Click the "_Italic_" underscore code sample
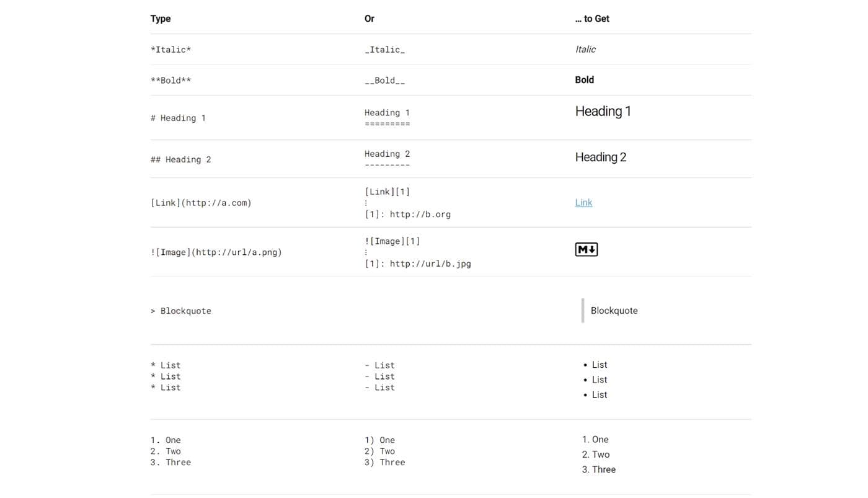The width and height of the screenshot is (868, 498). (x=384, y=50)
